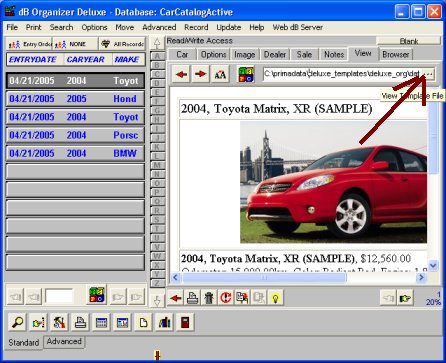
Task: Switch to the Notes tab
Action: (x=334, y=54)
